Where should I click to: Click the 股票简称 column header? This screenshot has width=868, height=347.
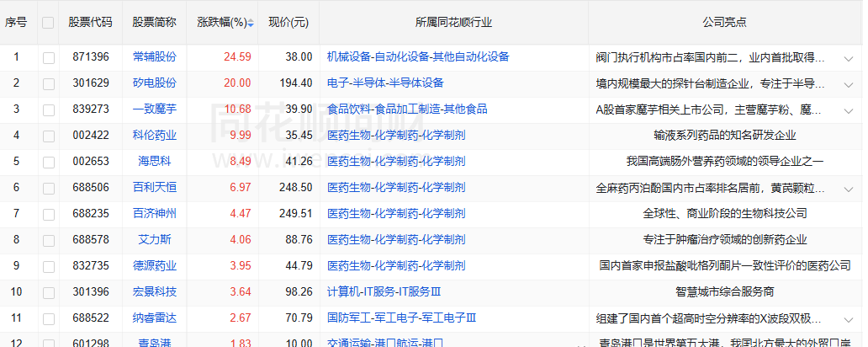155,22
